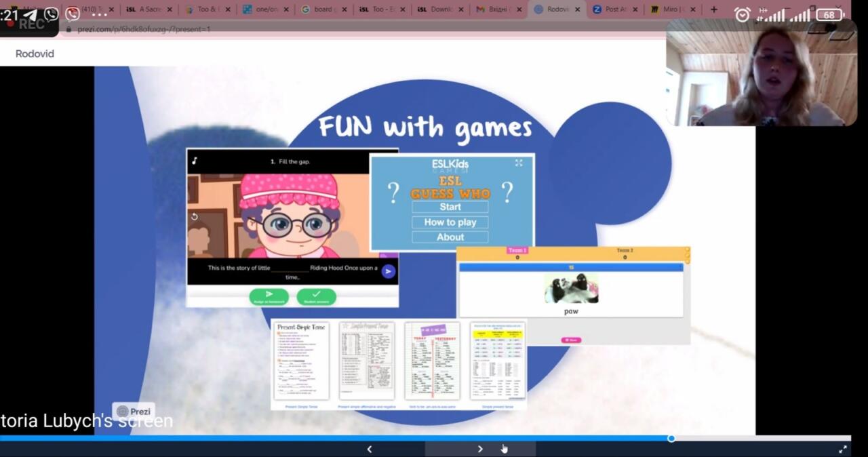Click the presenter's webcam video tile

tap(762, 72)
